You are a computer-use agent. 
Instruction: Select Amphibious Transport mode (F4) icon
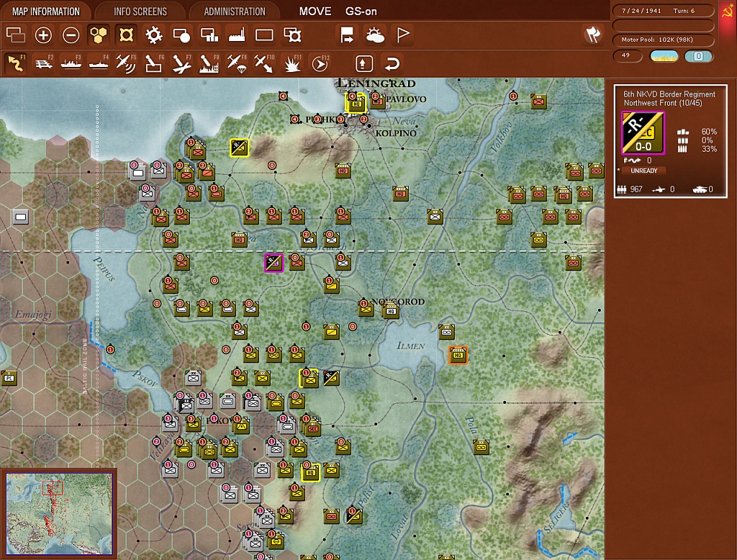click(99, 63)
